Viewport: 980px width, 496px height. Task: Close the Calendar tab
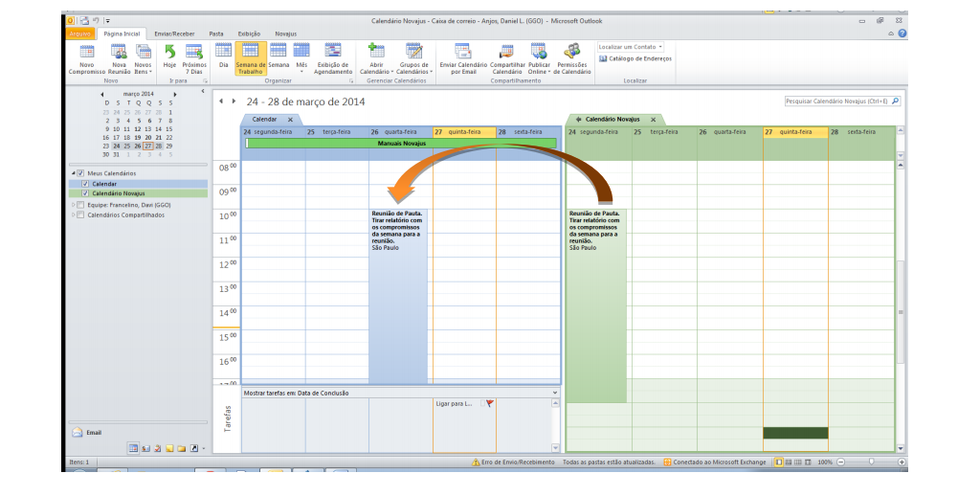click(290, 120)
